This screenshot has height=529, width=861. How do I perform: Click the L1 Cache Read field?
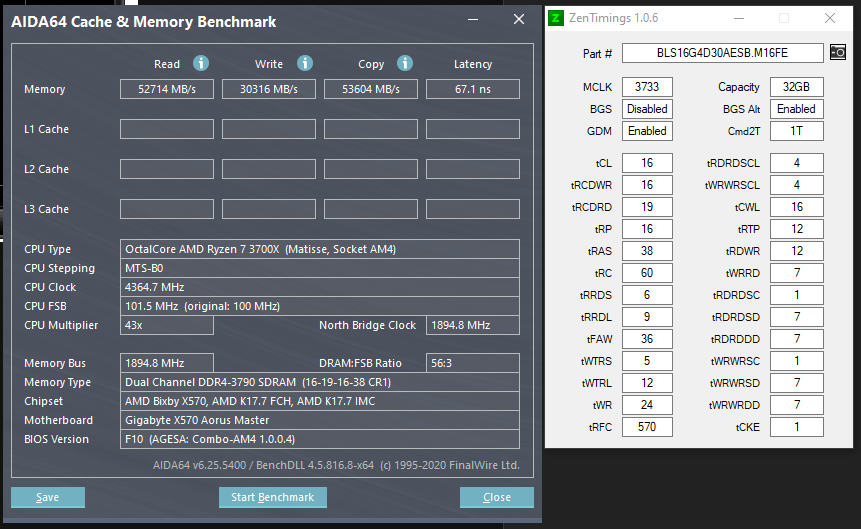pyautogui.click(x=167, y=129)
